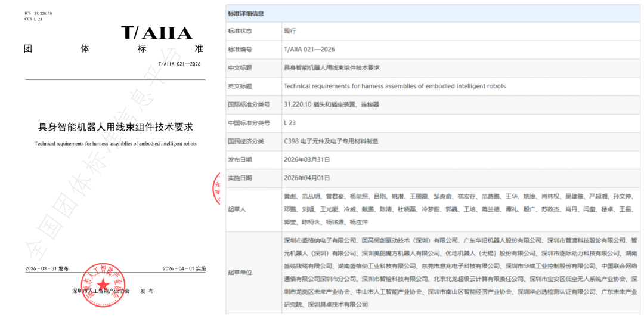Click the English subtitle on the cover page
This screenshot has height=318, width=644.
pos(116,144)
